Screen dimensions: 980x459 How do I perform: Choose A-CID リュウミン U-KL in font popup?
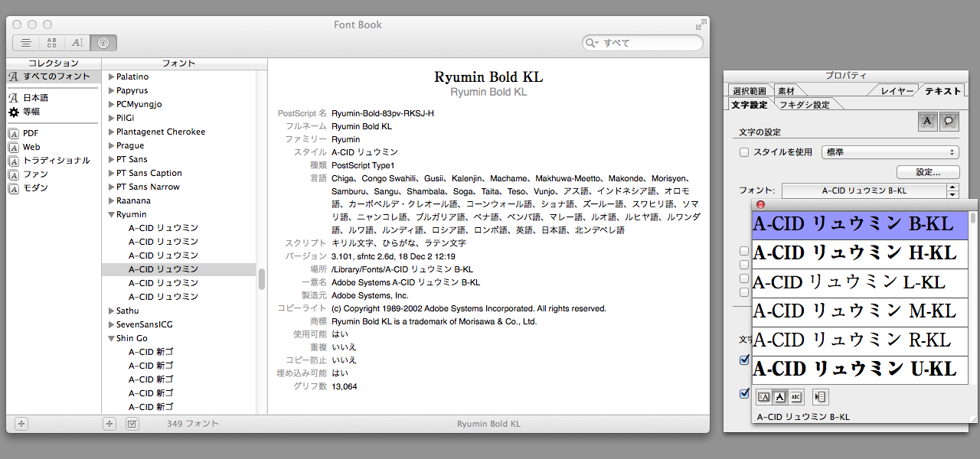[x=854, y=369]
